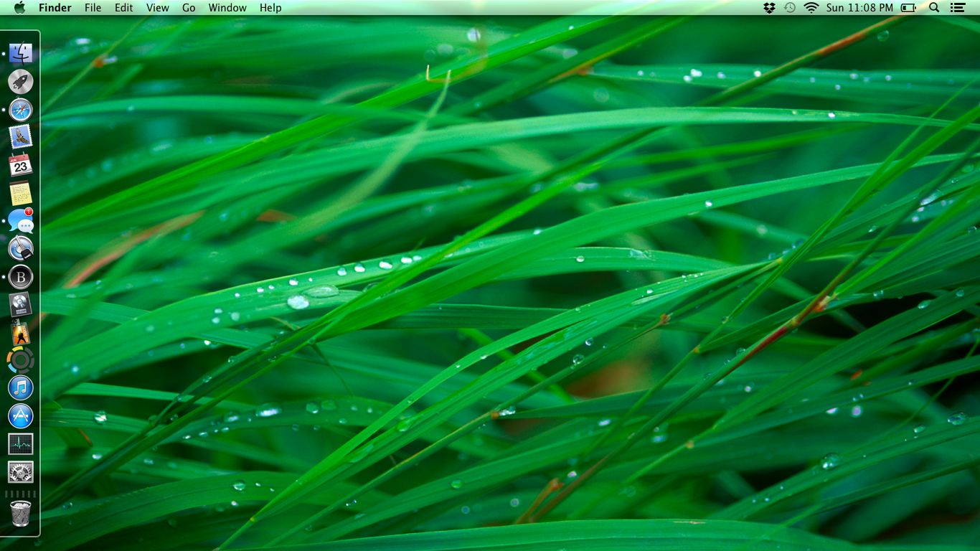Launch GarageBand backstage pass icon in dock
The height and width of the screenshot is (551, 980).
pos(21,332)
